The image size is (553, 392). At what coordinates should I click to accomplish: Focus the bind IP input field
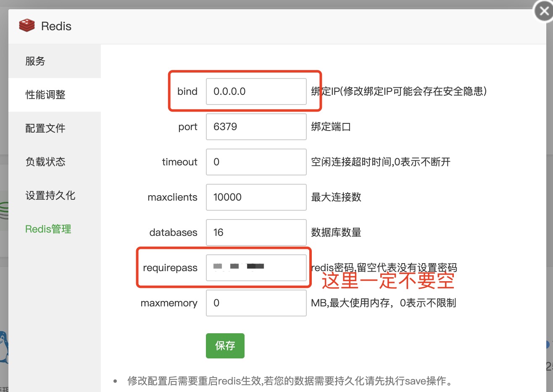coord(256,91)
